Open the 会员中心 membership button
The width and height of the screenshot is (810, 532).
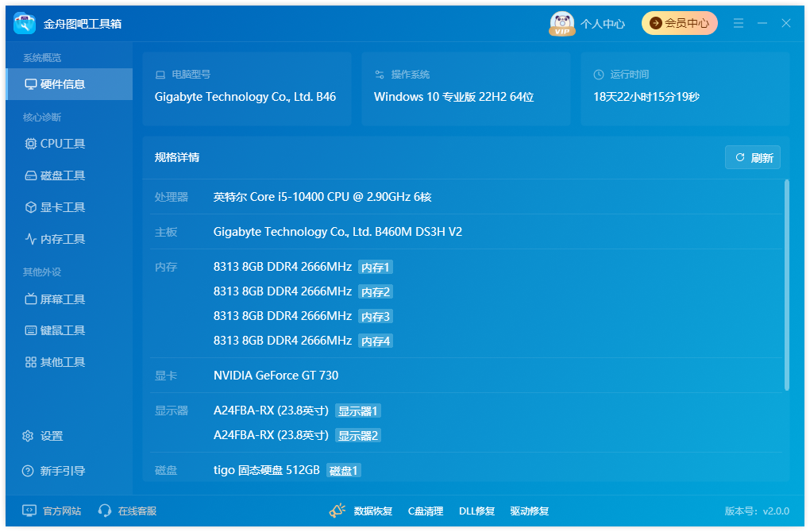[679, 23]
